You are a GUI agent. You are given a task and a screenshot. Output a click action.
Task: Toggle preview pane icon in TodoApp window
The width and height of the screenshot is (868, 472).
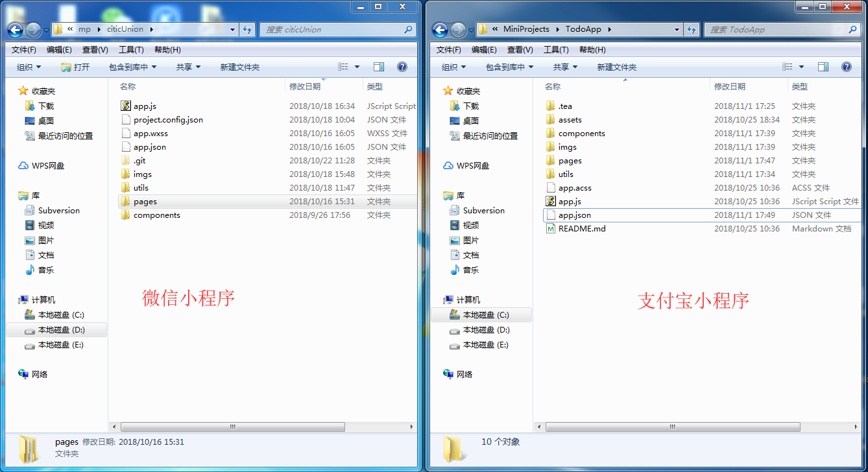click(x=823, y=67)
